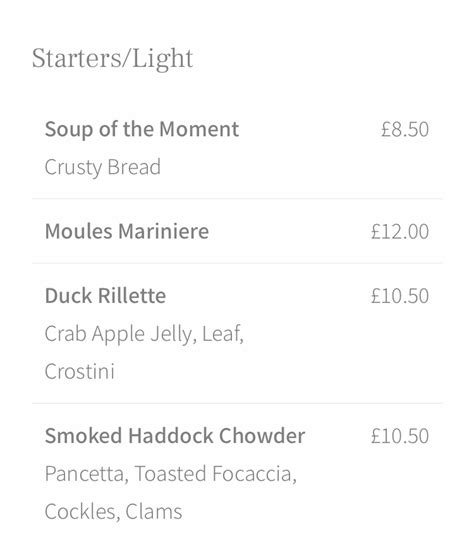Screen dimensions: 474x544
Task: Click the Crostini description text
Action: [x=80, y=371]
